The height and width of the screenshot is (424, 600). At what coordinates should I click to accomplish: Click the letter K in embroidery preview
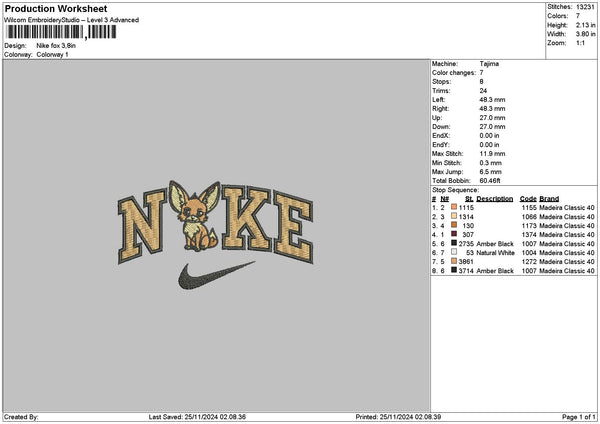click(x=247, y=218)
